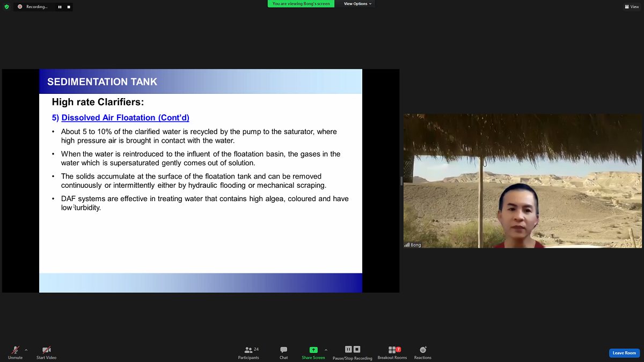Screen dimensions: 644x362
Task: Click the 'You are viewing Bong's screen' banner
Action: 301,4
